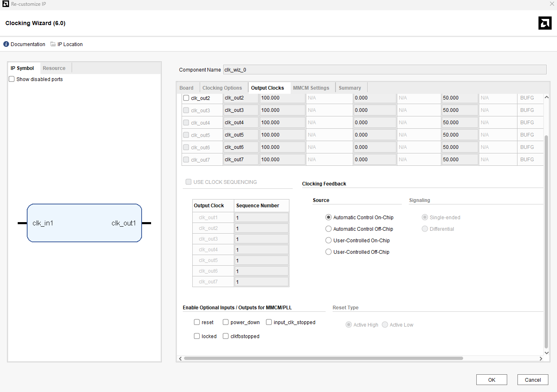Choose Automatic Control Off-Chip radio option
Image resolution: width=557 pixels, height=392 pixels.
[329, 229]
